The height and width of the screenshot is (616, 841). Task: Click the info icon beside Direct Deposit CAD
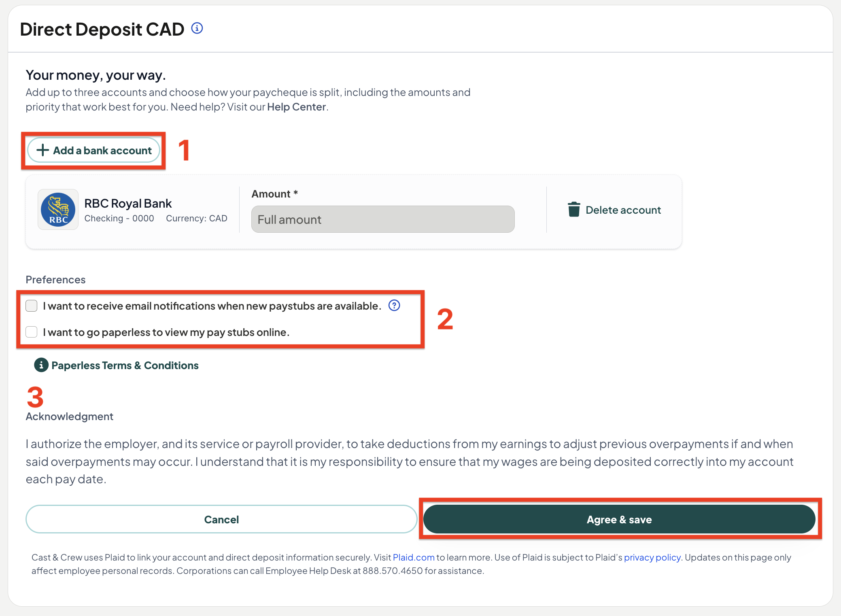[197, 28]
